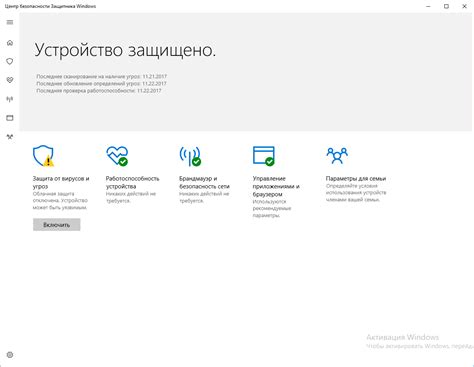Viewport: 474px width, 367px height.
Task: Click the Устройство защищено headline
Action: click(125, 50)
